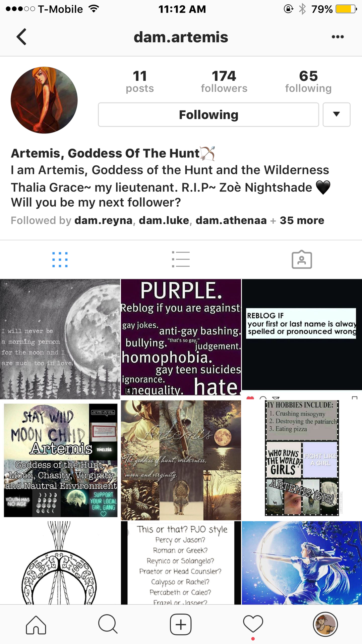Open dam.athenaa's profile link
Screen dimensions: 362x644
click(x=231, y=220)
